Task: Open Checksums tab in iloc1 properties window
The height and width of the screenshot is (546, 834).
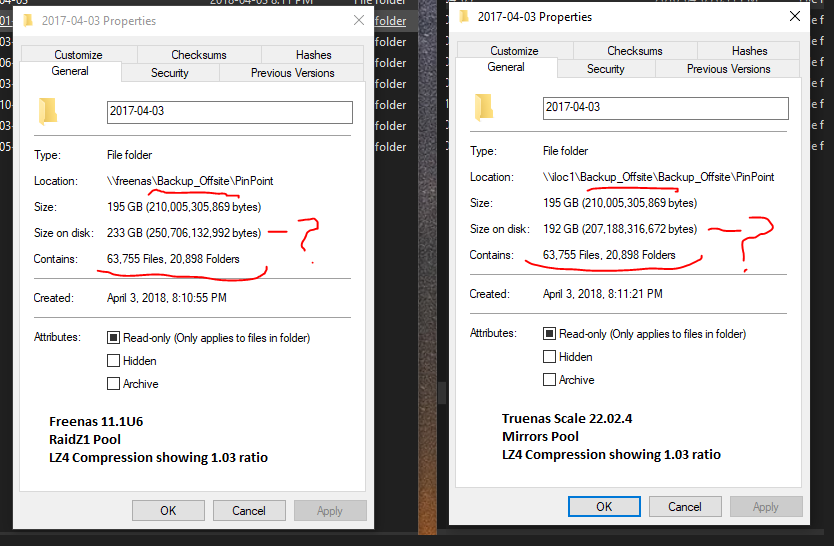Action: tap(635, 51)
